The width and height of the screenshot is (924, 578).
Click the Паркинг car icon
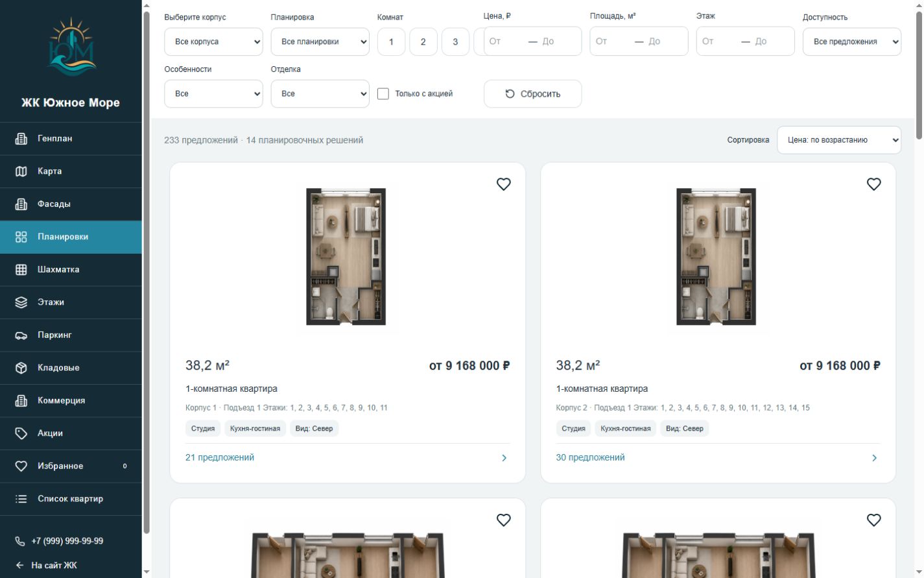point(21,335)
